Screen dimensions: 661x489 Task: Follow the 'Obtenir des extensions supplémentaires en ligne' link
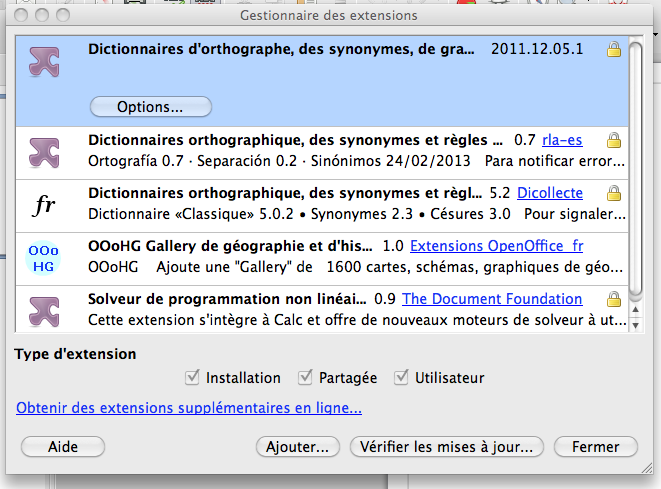(189, 408)
